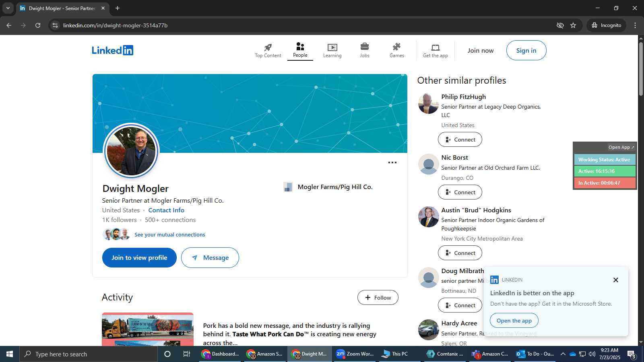This screenshot has height=362, width=644.
Task: Go back to the previous page
Action: (9, 25)
